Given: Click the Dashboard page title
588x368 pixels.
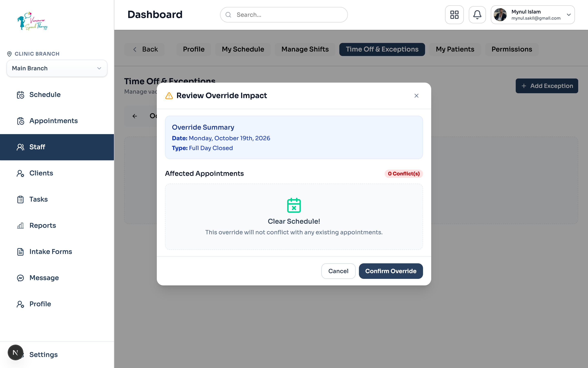Looking at the screenshot, I should 155,15.
